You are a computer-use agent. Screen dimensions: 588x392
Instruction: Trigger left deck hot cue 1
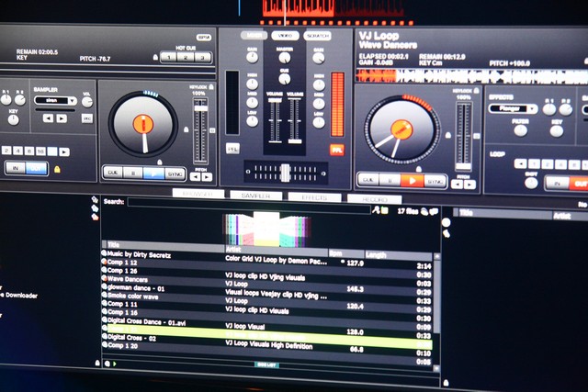click(x=169, y=57)
